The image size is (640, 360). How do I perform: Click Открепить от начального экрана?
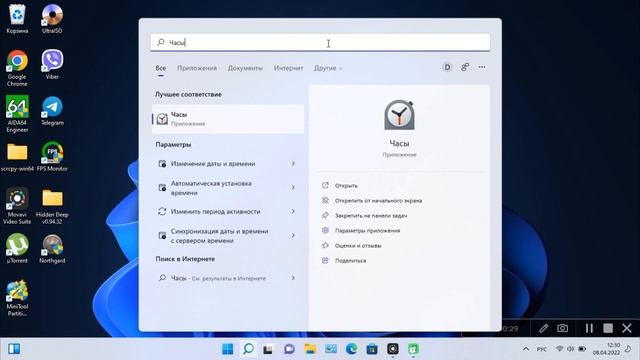point(378,201)
